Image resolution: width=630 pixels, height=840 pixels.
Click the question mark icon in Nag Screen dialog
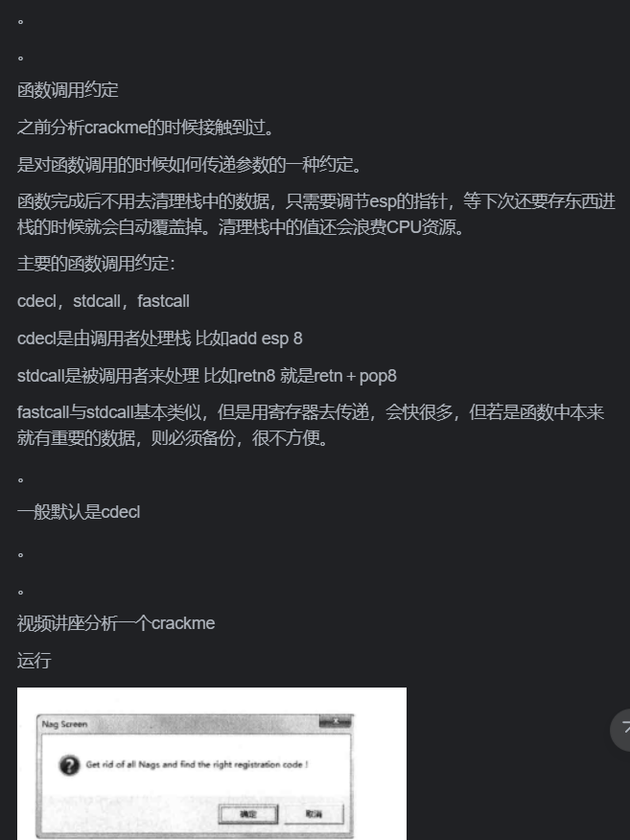(x=69, y=765)
